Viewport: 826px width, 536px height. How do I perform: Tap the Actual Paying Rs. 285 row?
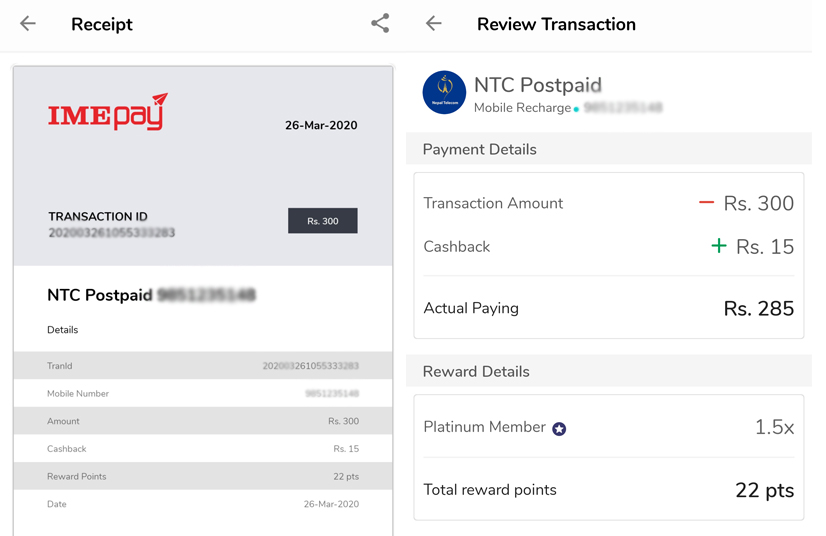click(608, 308)
